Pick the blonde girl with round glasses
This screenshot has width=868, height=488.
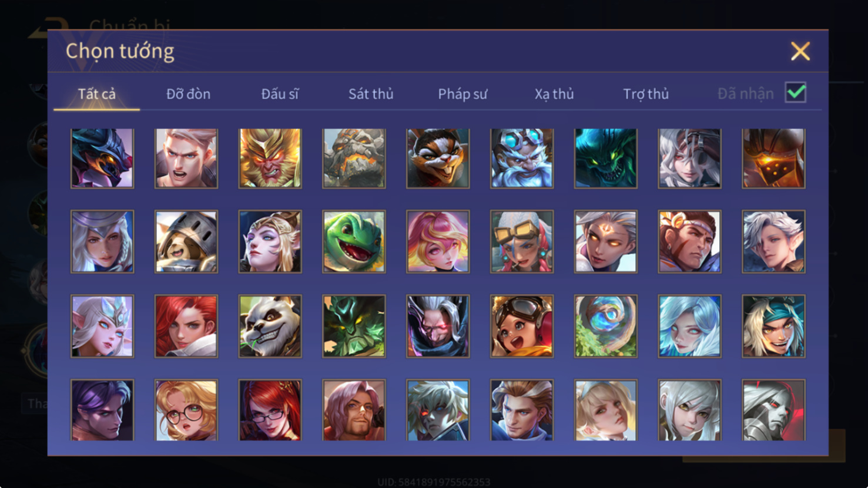[x=186, y=410]
